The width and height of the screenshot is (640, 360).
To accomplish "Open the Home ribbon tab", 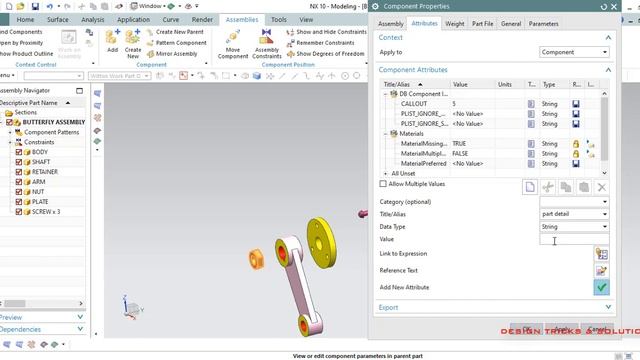I will tap(25, 20).
